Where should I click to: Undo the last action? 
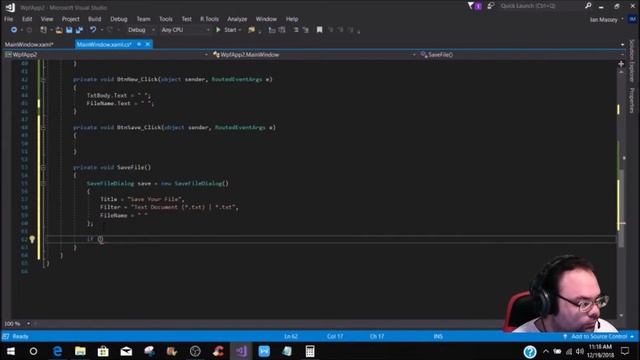[x=93, y=30]
